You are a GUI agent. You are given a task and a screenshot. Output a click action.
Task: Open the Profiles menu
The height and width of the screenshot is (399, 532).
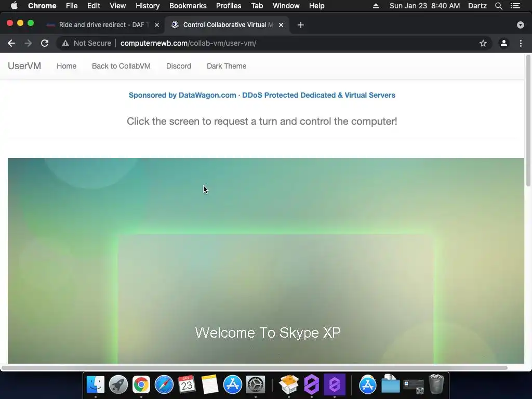(229, 6)
